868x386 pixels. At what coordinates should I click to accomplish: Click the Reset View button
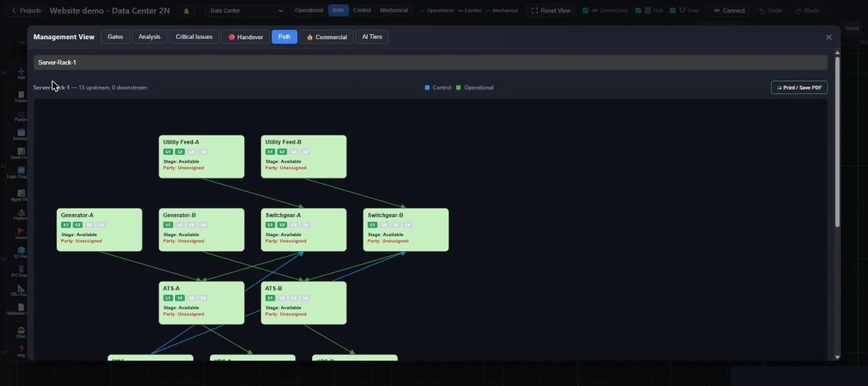pyautogui.click(x=551, y=11)
